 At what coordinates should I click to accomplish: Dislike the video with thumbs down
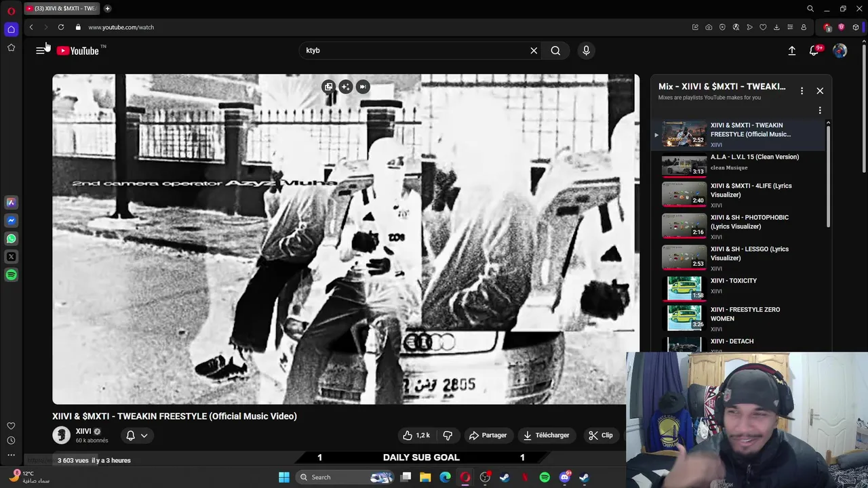tap(448, 435)
